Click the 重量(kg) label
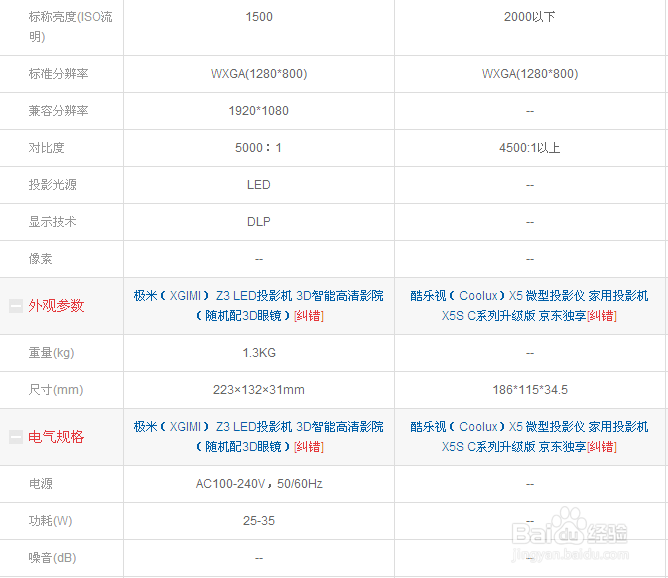The image size is (668, 578). click(52, 353)
